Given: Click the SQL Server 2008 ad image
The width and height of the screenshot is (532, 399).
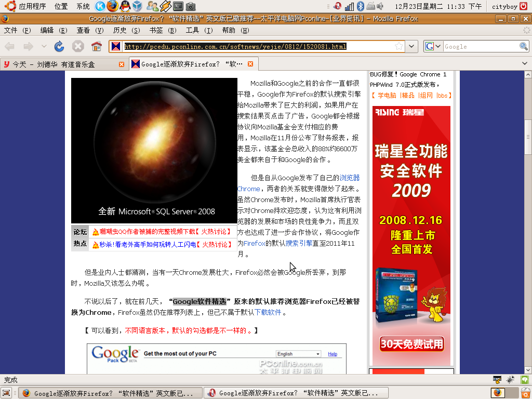Looking at the screenshot, I should pos(154,151).
